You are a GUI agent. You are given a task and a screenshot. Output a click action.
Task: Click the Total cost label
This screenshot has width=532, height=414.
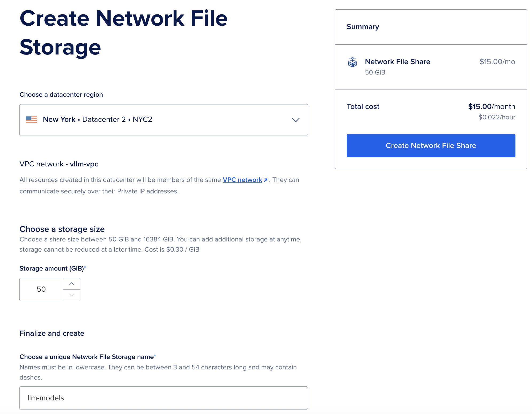[363, 107]
